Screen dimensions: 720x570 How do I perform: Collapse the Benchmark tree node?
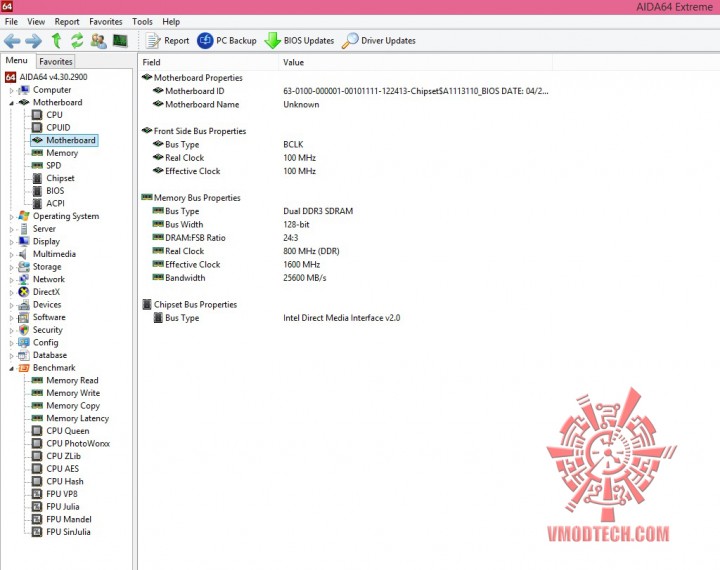click(12, 368)
